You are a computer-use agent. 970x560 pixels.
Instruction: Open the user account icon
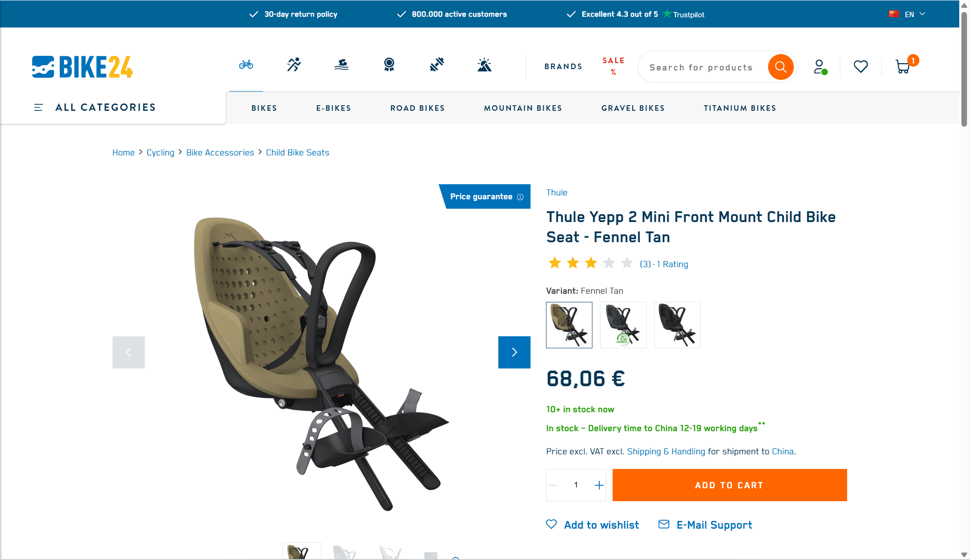pos(820,67)
